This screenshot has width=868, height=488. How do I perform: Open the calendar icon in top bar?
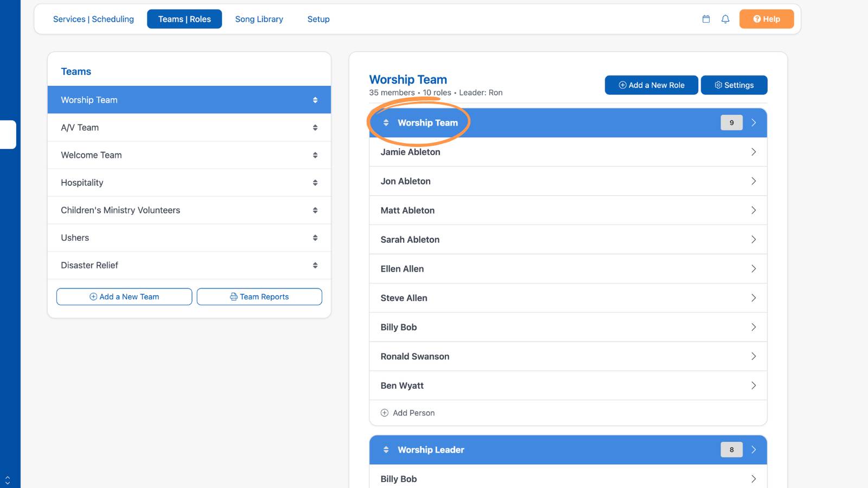click(x=706, y=19)
